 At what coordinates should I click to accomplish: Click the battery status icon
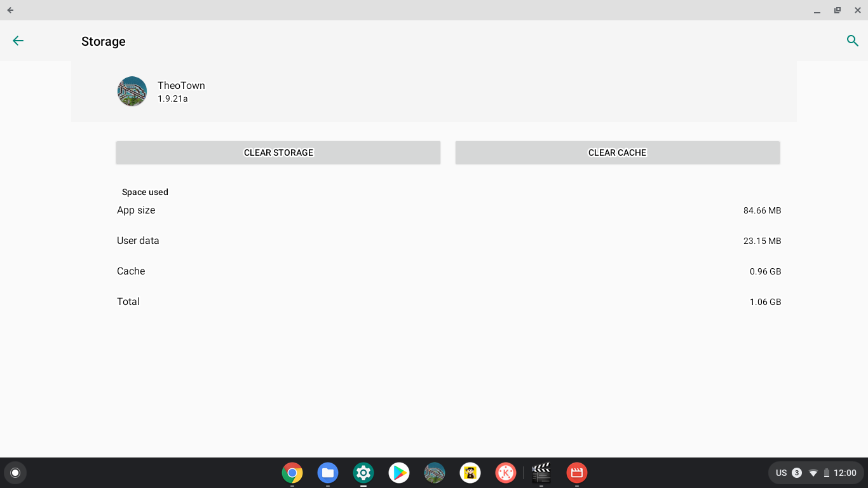tap(827, 473)
